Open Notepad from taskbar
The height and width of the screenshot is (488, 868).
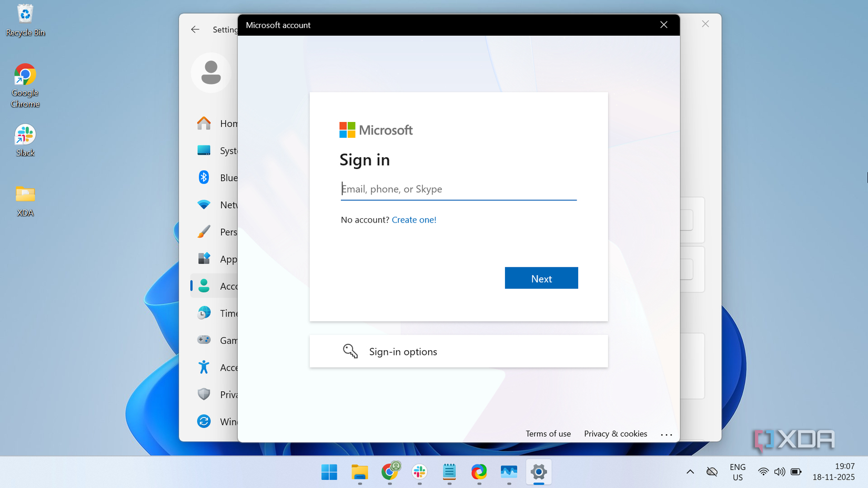click(449, 472)
